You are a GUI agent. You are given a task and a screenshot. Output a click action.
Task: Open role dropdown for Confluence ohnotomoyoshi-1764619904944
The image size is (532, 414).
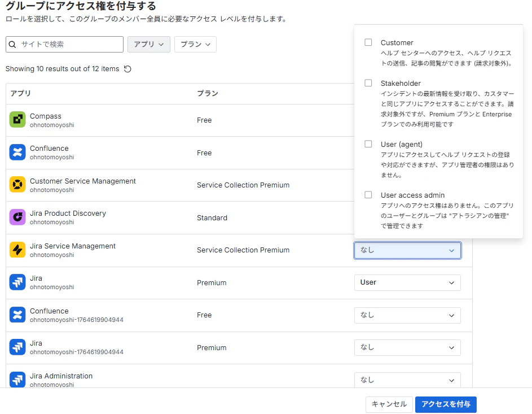pos(407,315)
